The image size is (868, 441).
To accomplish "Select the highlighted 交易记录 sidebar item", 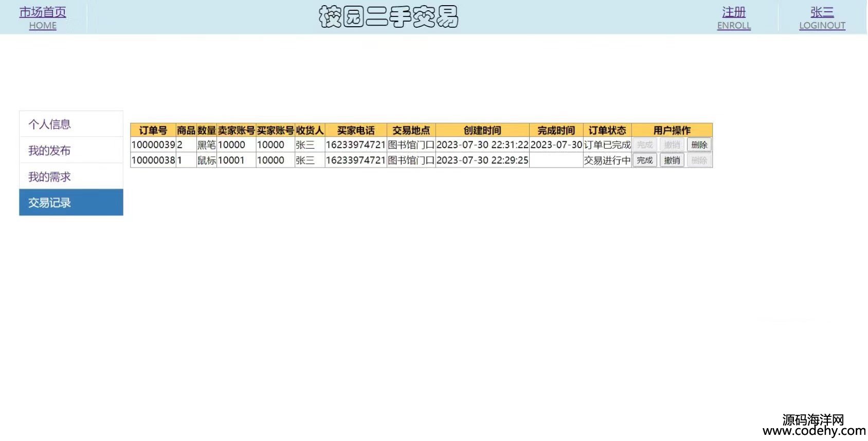I will click(71, 203).
